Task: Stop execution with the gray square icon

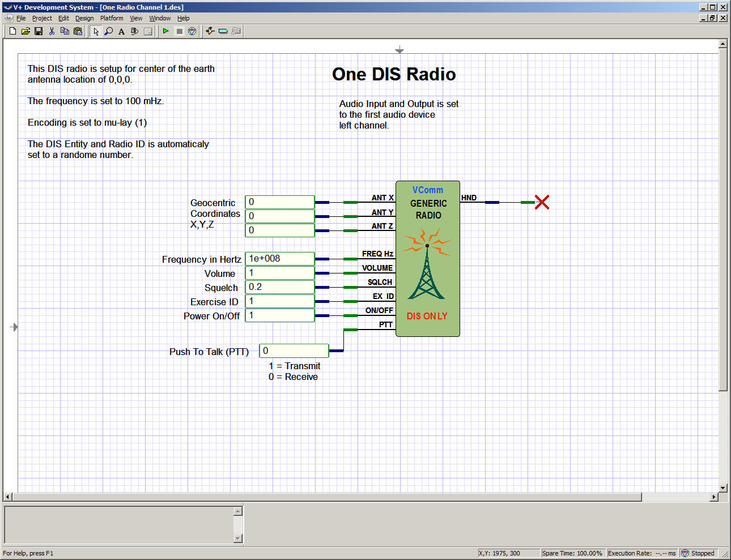Action: click(x=179, y=31)
